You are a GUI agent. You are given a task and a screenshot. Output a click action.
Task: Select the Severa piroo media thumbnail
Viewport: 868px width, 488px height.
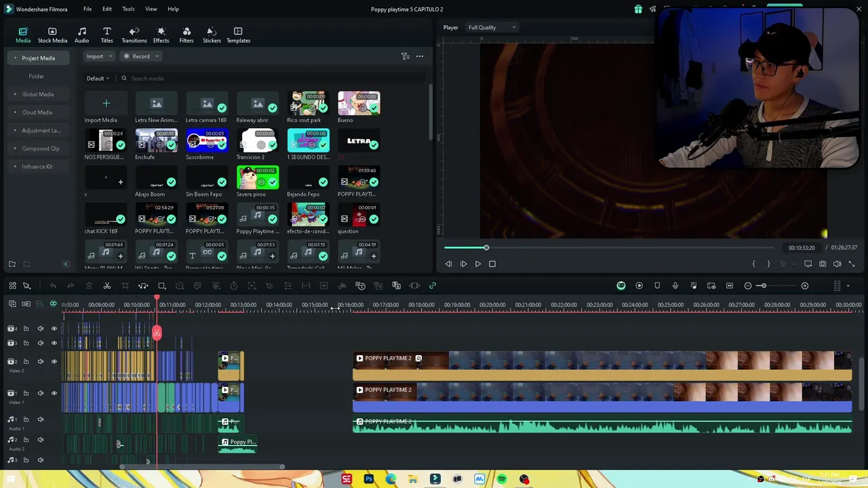258,178
